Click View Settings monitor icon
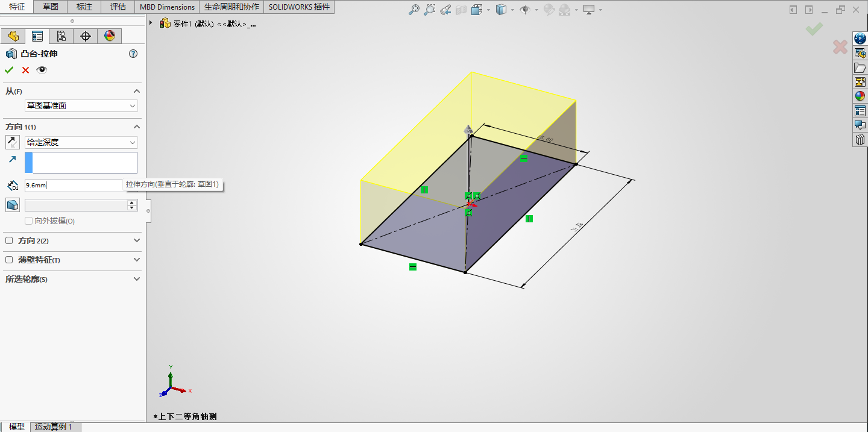Screen dimensions: 868x432 (x=589, y=10)
